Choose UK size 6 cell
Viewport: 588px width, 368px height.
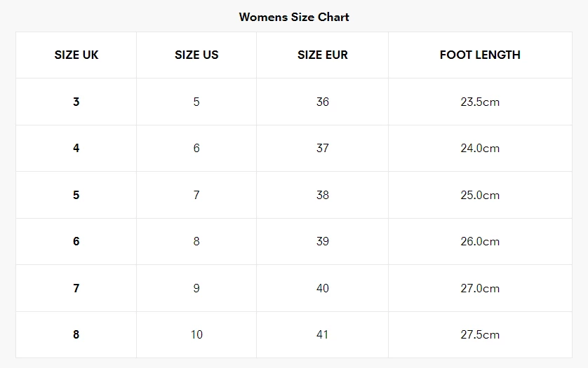pyautogui.click(x=76, y=241)
